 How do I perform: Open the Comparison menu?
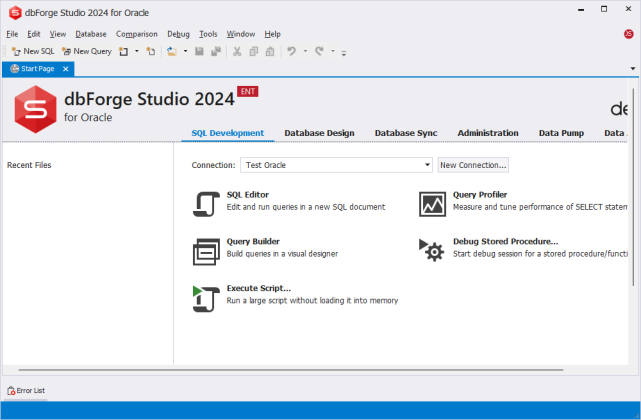(x=136, y=34)
